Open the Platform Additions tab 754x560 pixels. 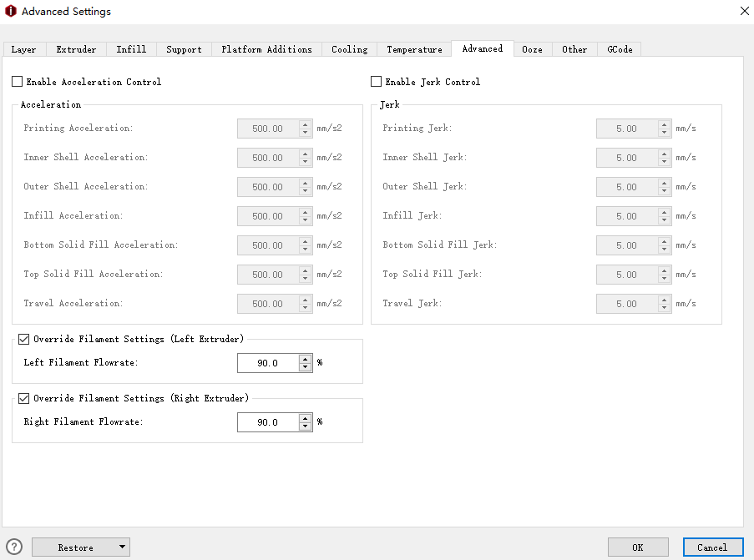266,49
